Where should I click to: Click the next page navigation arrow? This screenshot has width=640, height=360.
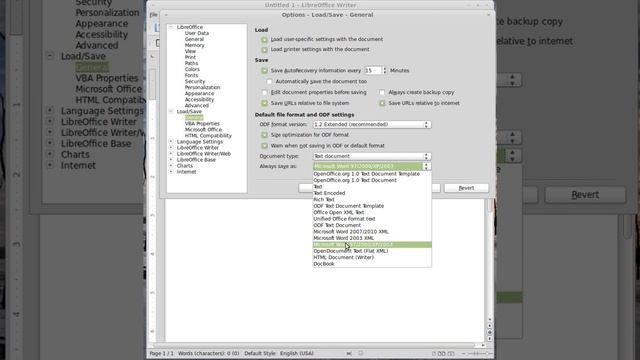(490, 339)
